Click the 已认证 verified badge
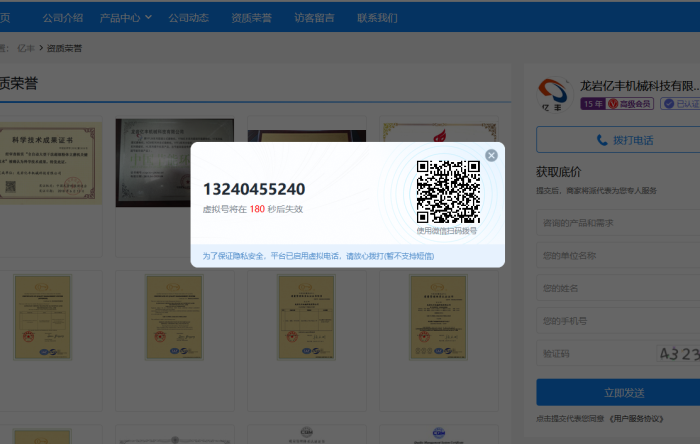The width and height of the screenshot is (700, 444). click(684, 104)
